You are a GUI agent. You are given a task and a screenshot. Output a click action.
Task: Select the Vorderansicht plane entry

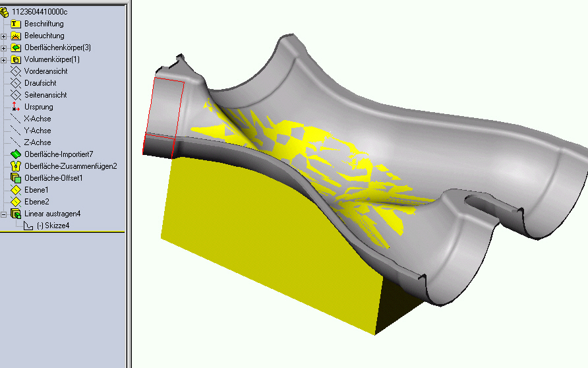[x=45, y=71]
